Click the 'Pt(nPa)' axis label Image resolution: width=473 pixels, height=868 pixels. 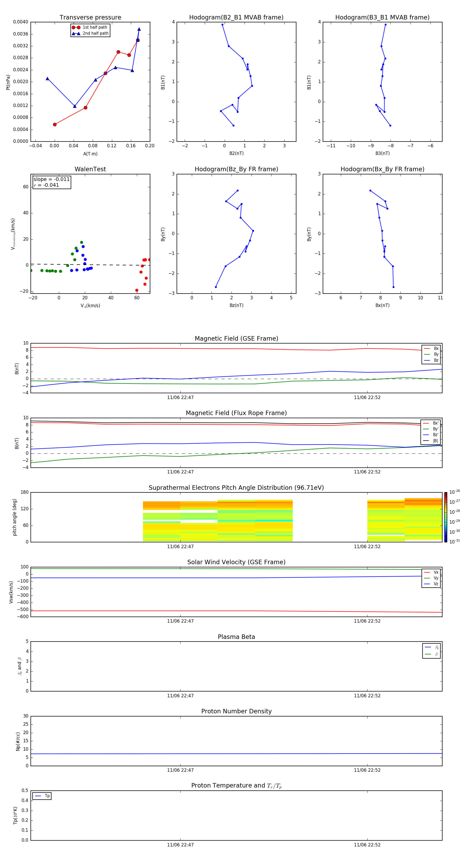click(x=8, y=82)
